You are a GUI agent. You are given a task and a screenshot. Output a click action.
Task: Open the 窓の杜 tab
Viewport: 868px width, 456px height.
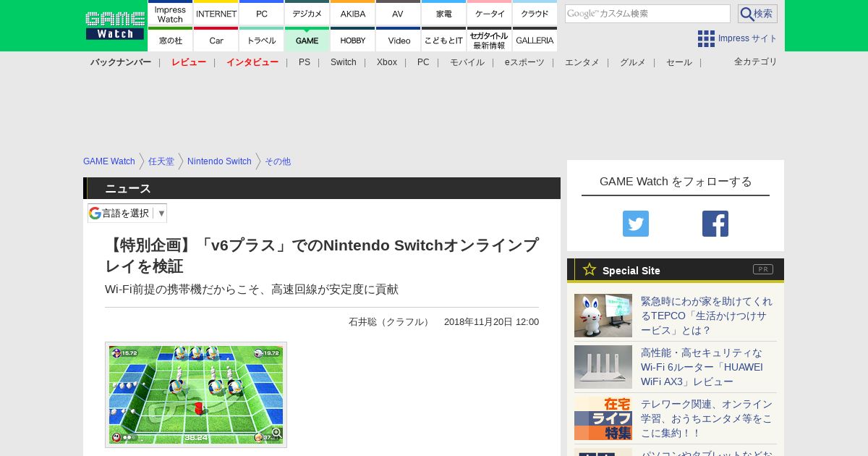(170, 39)
